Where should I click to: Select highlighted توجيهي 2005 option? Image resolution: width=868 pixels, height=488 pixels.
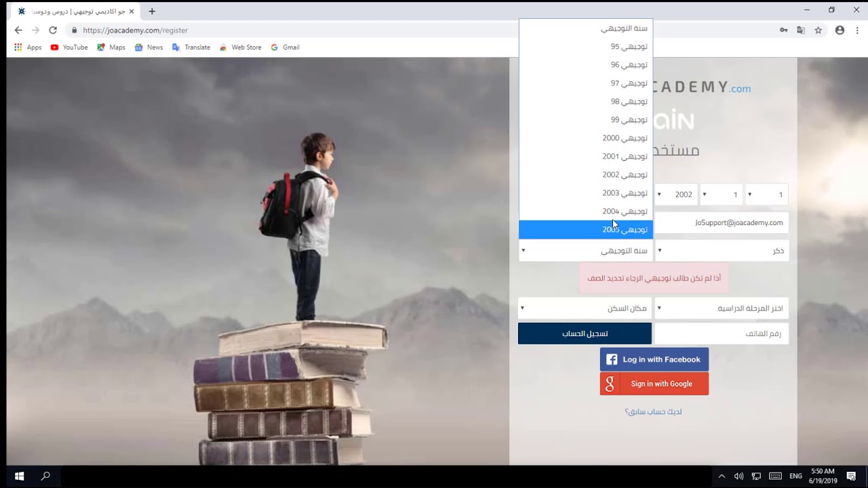586,230
